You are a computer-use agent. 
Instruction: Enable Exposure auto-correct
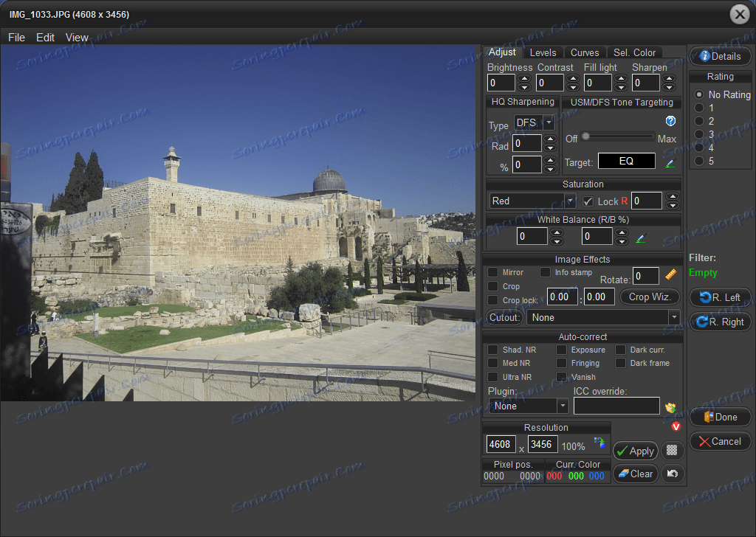click(x=561, y=350)
